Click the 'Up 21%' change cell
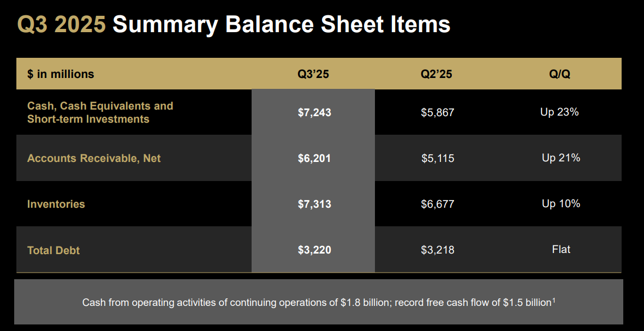The width and height of the screenshot is (644, 331). [x=560, y=158]
